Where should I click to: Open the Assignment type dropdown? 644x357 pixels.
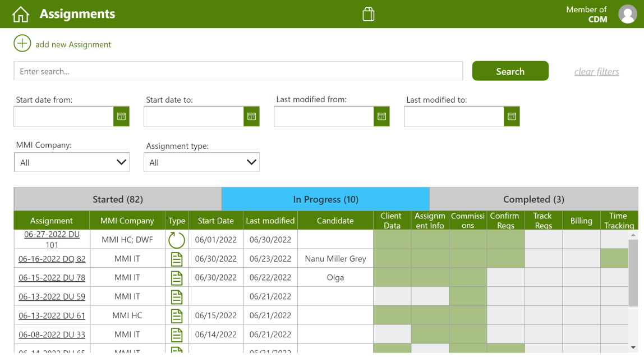click(x=201, y=162)
